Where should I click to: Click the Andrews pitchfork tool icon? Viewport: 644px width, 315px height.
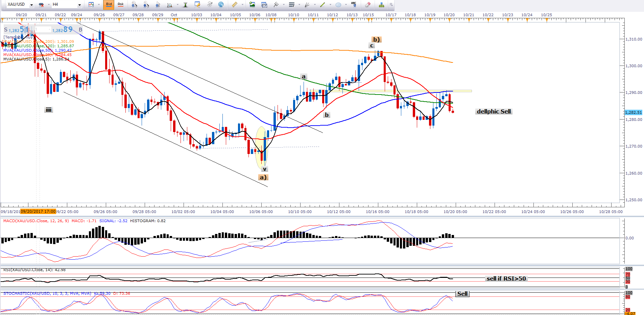[276, 5]
